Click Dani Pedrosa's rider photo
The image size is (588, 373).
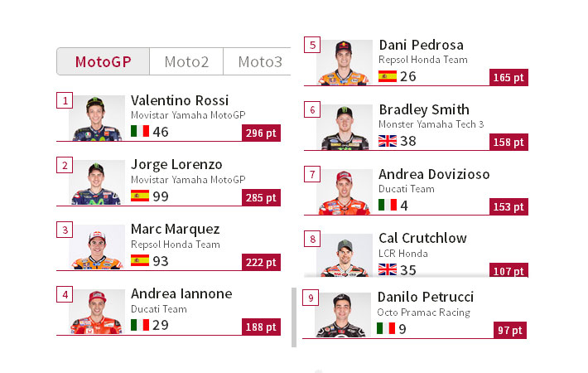pyautogui.click(x=345, y=63)
